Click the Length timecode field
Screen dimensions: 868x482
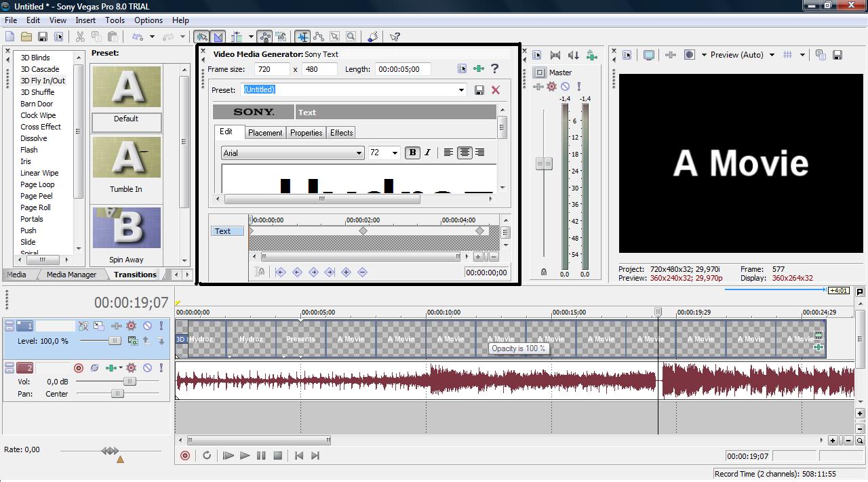(x=403, y=69)
